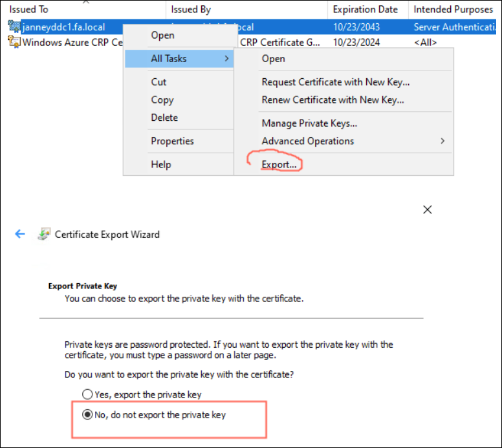Image resolution: width=502 pixels, height=448 pixels.
Task: Click Export in the All Tasks submenu
Action: pos(279,165)
